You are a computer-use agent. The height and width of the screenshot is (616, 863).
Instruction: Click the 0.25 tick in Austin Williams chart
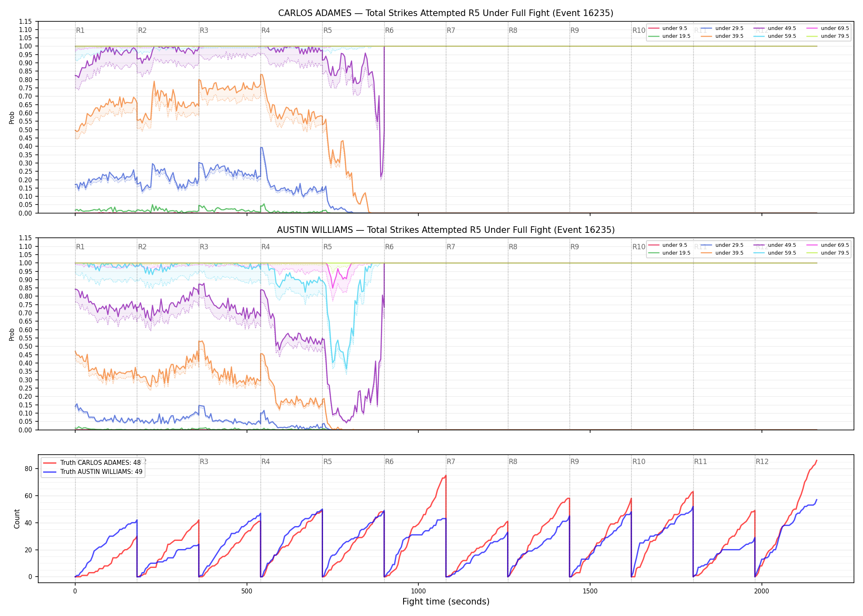tap(25, 388)
